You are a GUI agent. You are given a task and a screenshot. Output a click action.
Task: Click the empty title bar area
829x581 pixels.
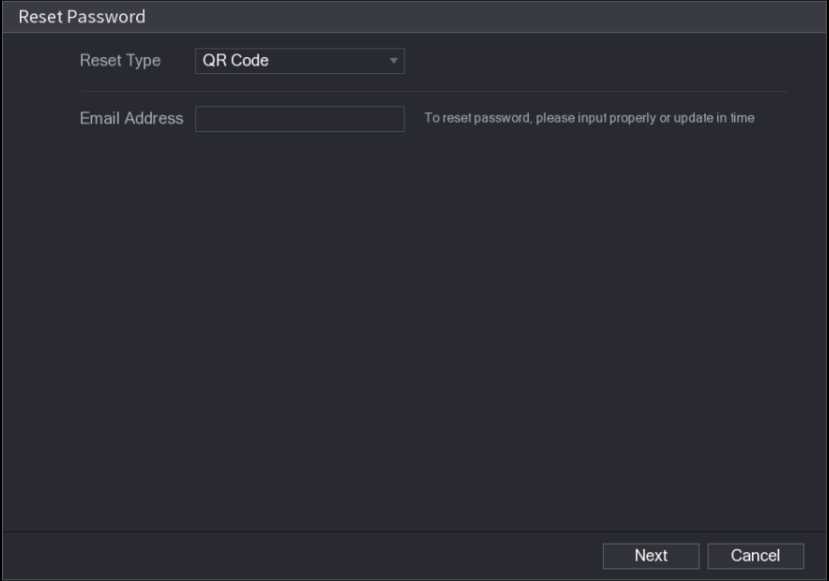click(480, 17)
